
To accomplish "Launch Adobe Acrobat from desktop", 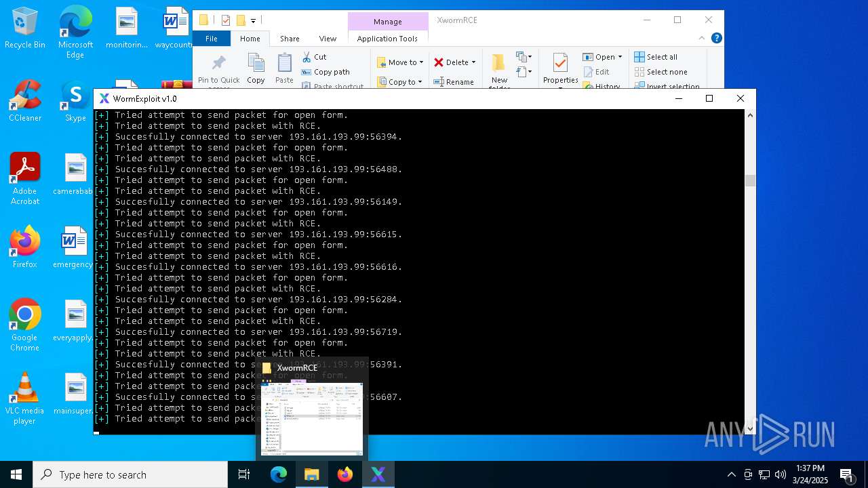I will 25,180.
